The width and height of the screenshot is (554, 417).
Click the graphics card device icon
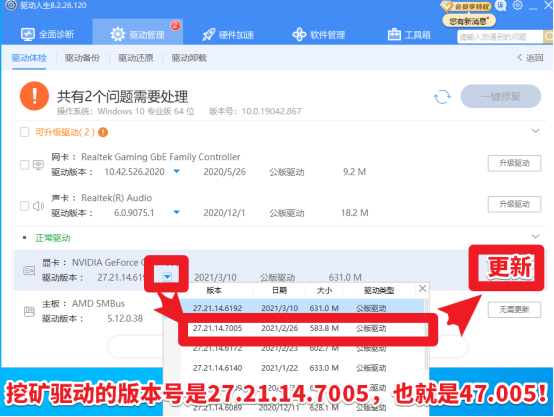pyautogui.click(x=29, y=271)
